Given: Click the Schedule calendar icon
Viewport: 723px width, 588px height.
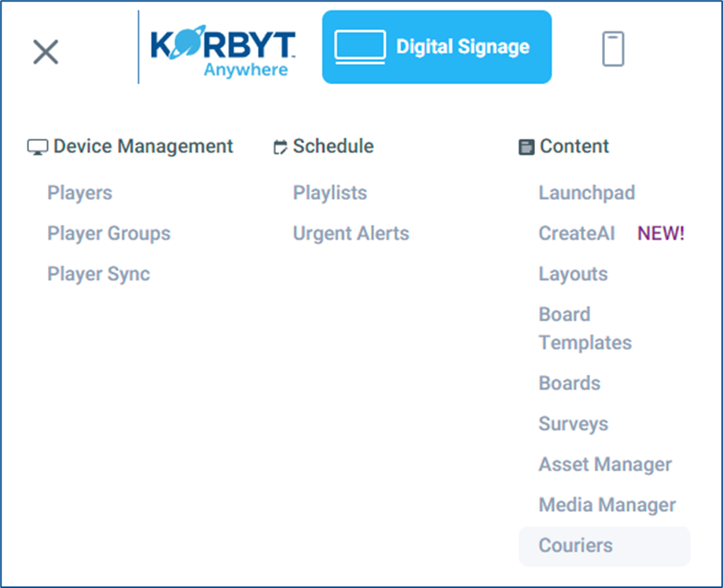Looking at the screenshot, I should pos(280,147).
